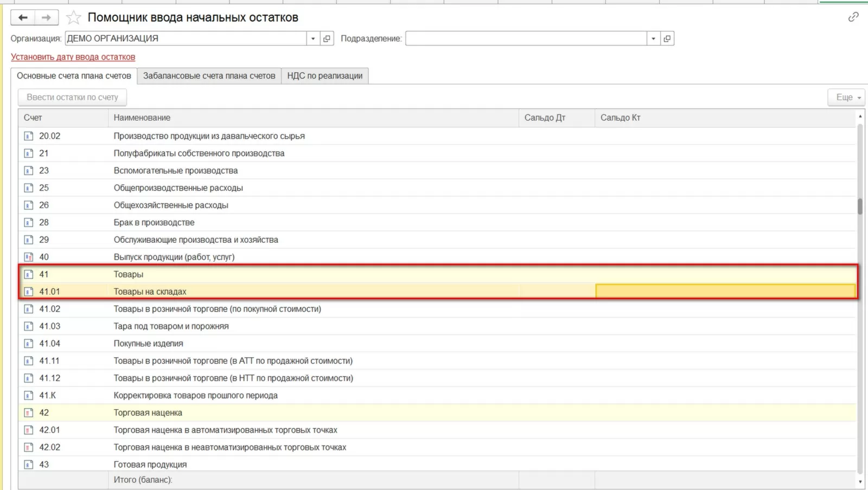Select row 41.02 Товары в розничной торговле

(217, 309)
